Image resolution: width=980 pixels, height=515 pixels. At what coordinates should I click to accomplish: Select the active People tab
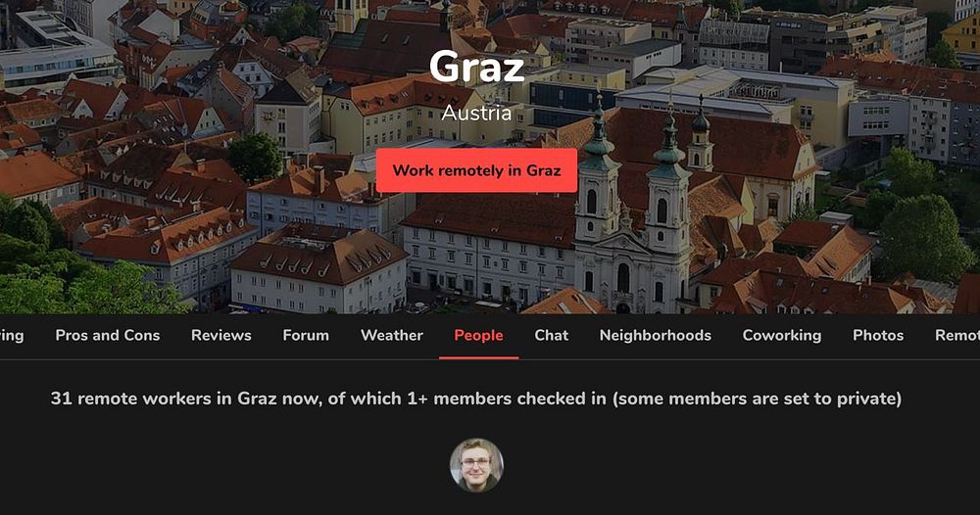click(479, 335)
